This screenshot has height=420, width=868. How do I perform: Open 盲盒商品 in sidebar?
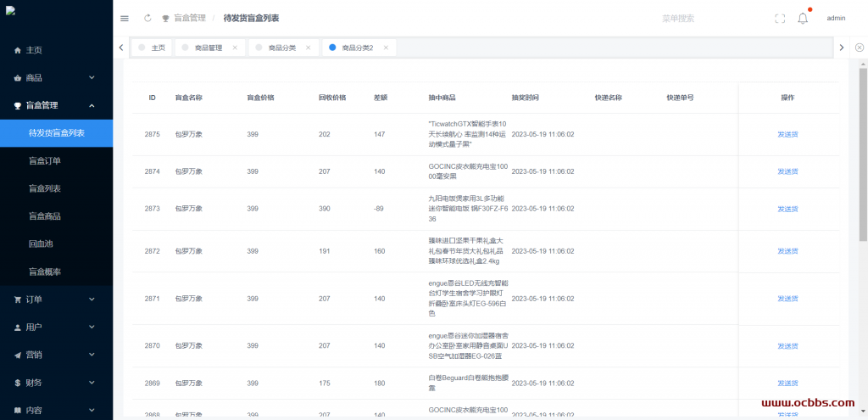[x=57, y=216]
